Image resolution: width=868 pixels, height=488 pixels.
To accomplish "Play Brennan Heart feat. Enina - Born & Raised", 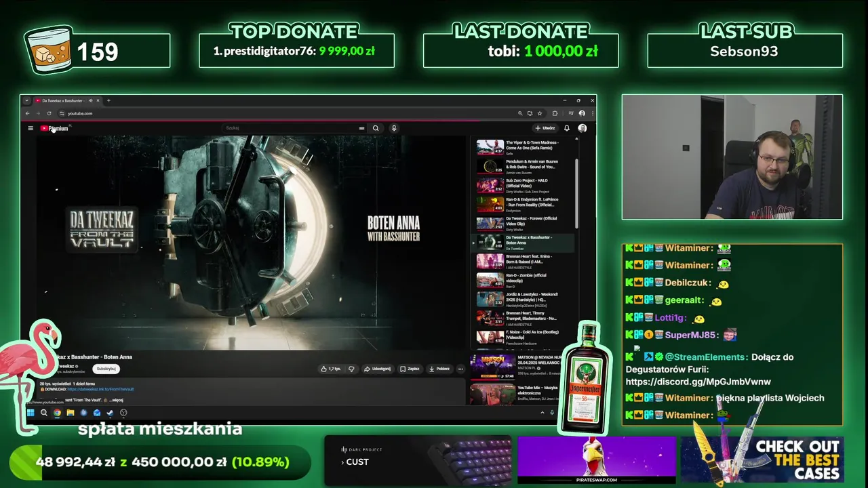I will pos(522,261).
